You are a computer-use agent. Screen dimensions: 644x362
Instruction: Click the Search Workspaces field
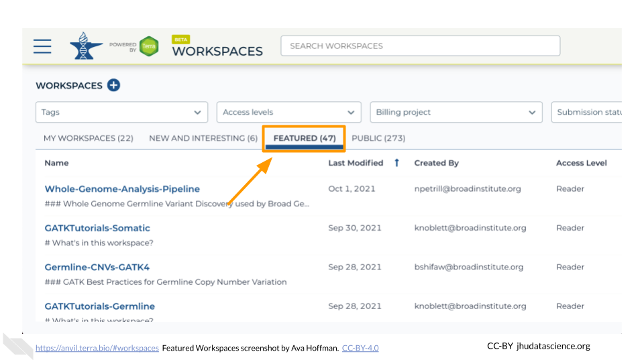coord(420,46)
